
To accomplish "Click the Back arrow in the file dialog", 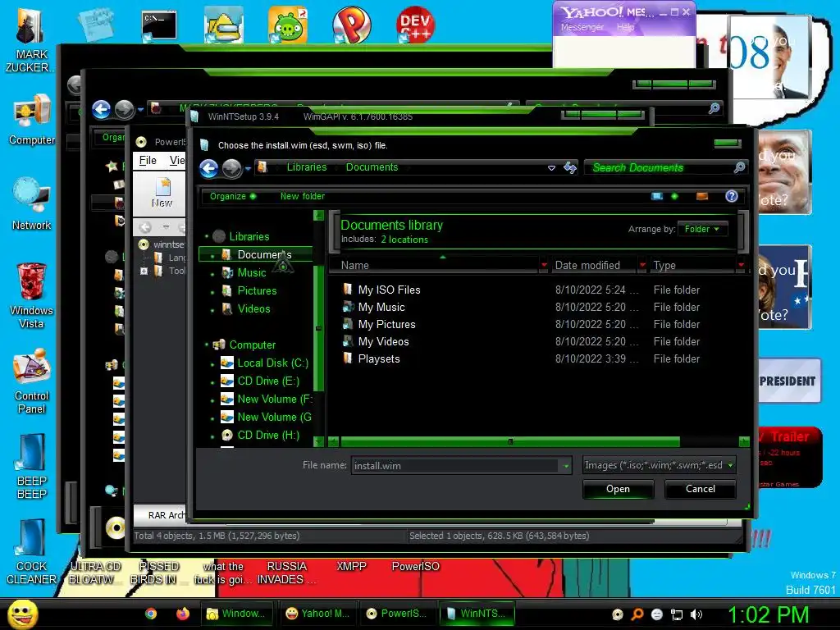I will pos(209,169).
